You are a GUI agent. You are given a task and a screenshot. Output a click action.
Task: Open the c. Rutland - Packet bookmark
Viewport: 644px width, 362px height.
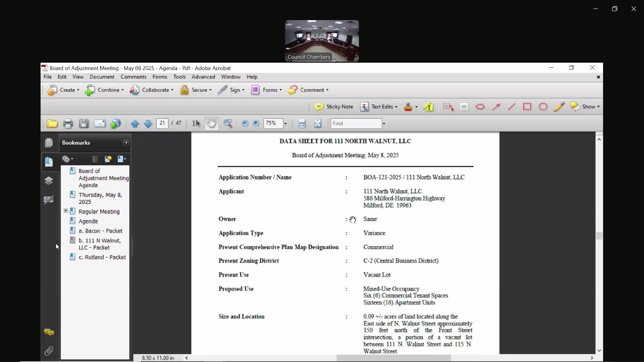click(x=102, y=257)
